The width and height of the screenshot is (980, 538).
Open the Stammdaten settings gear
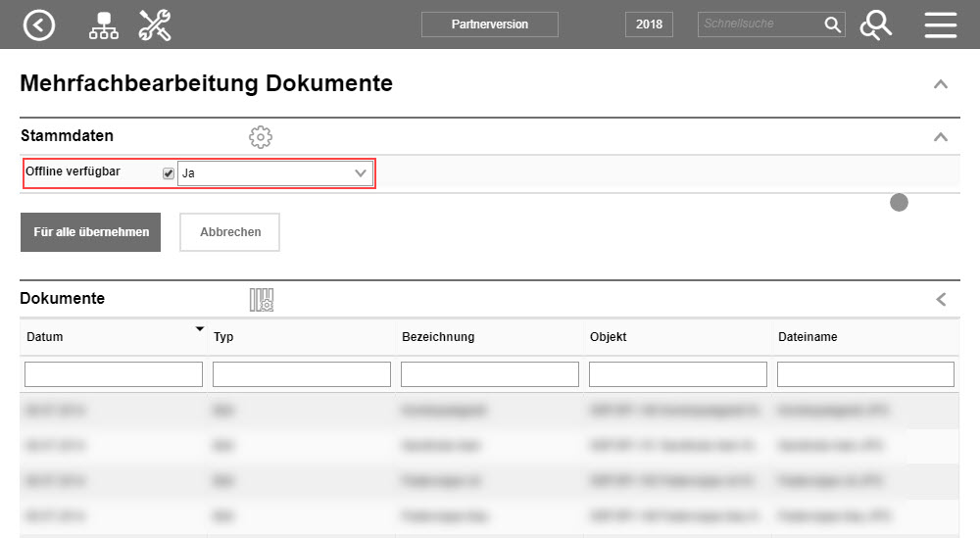point(261,137)
